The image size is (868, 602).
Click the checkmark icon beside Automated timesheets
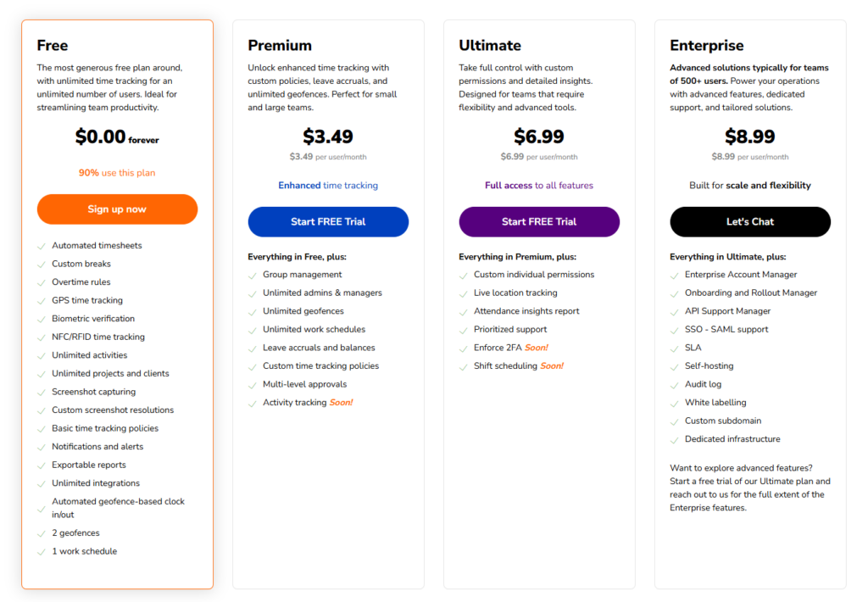pos(42,245)
